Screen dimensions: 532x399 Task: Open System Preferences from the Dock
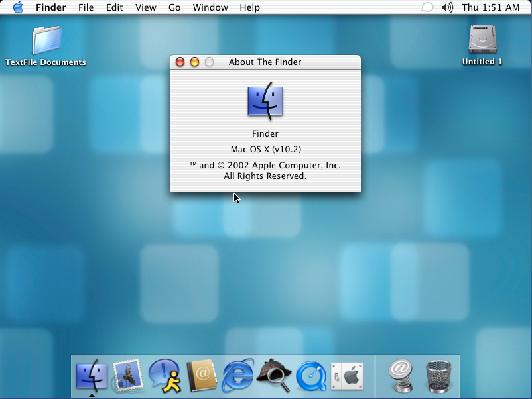click(x=347, y=376)
